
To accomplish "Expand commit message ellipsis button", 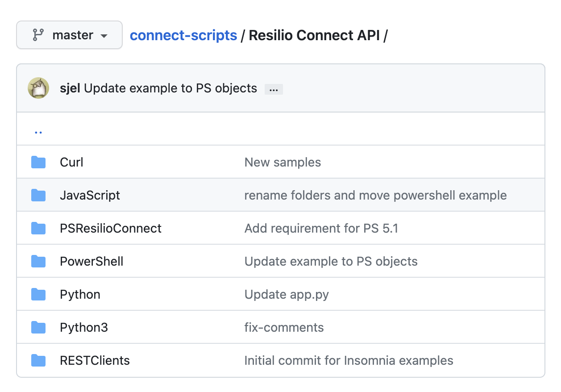I will point(274,89).
